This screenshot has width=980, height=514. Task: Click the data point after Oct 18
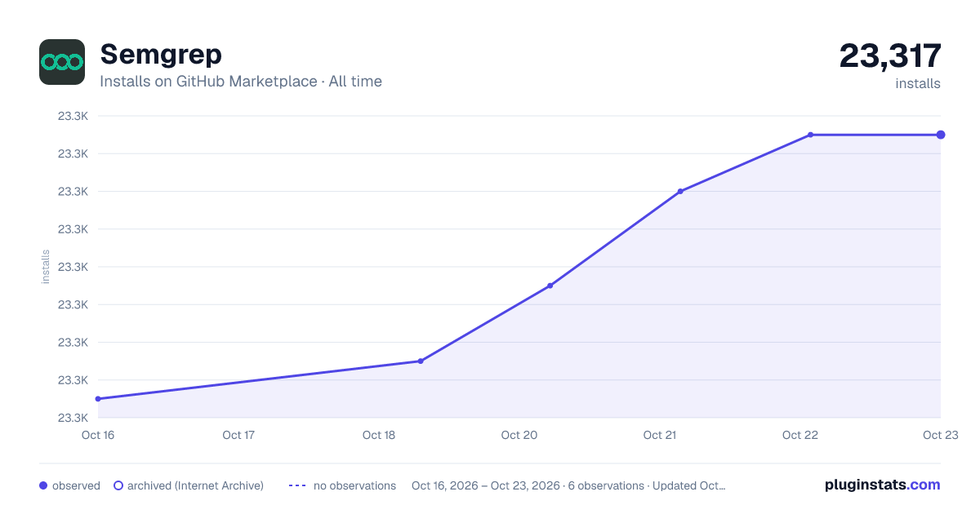[421, 361]
